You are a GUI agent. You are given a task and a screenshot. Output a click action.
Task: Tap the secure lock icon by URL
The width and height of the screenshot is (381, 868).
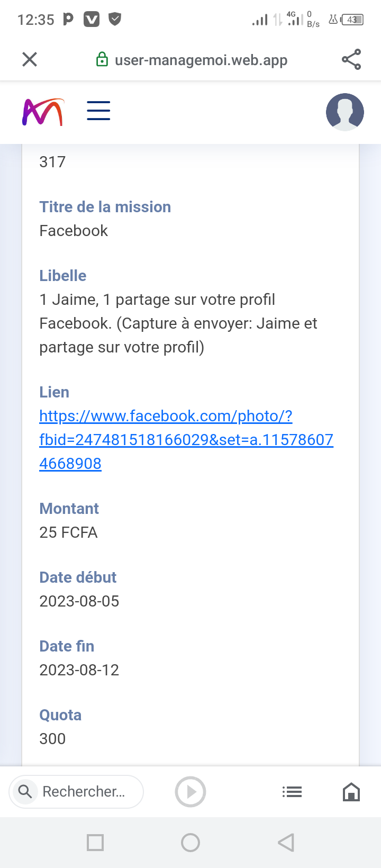click(102, 60)
